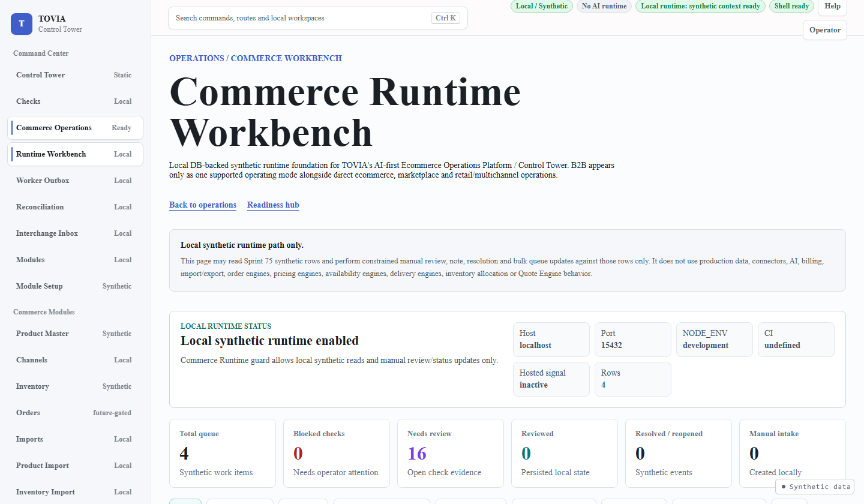Open Product Import sidebar item
Screen dimensions: 864x504
click(75, 466)
